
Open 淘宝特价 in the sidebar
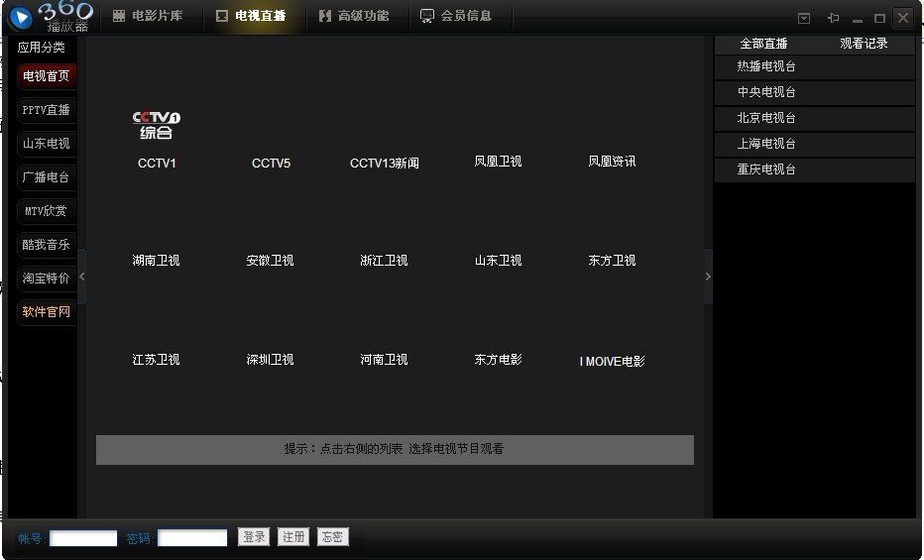(47, 278)
